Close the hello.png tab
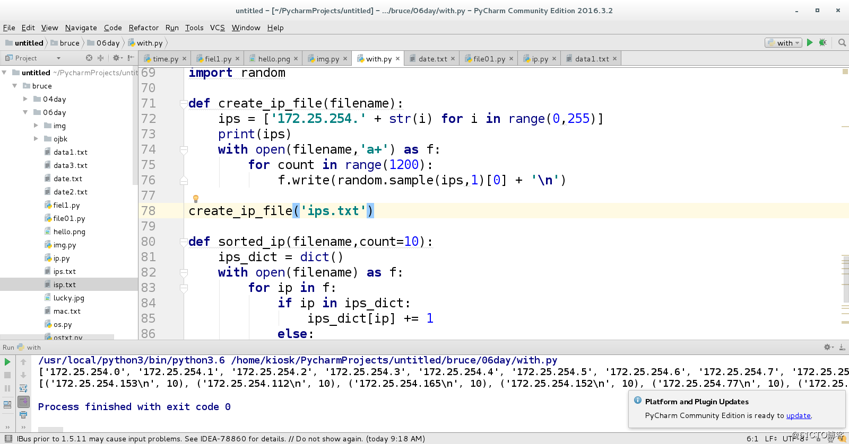Screen dimensions: 849x444 point(297,59)
